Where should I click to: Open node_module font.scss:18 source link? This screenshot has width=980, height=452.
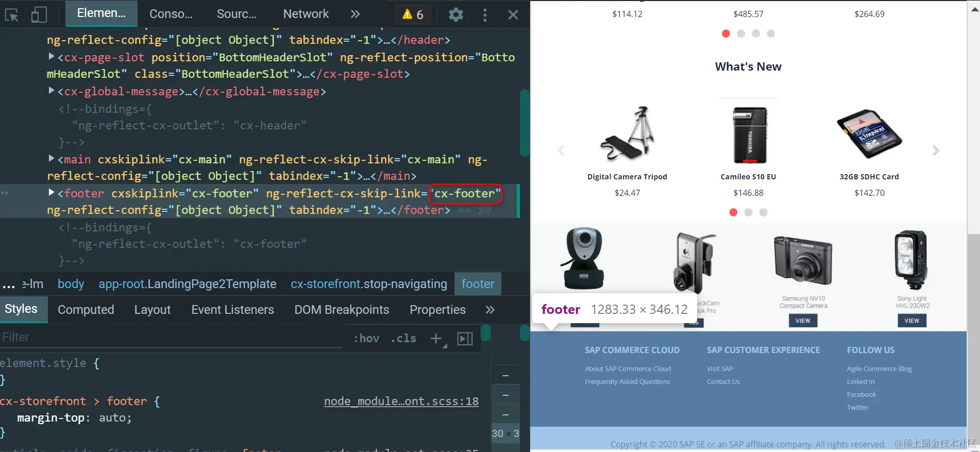[x=401, y=401]
